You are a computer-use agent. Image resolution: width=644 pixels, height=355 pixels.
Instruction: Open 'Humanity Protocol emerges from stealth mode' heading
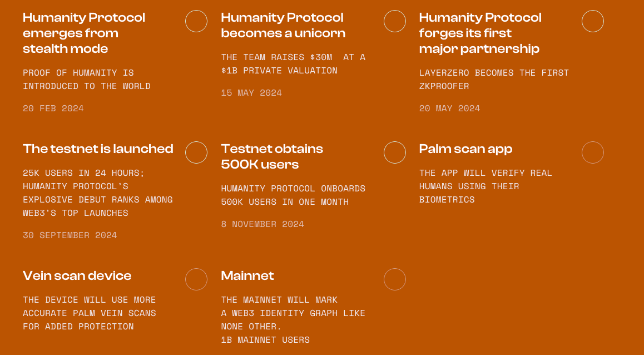[84, 33]
